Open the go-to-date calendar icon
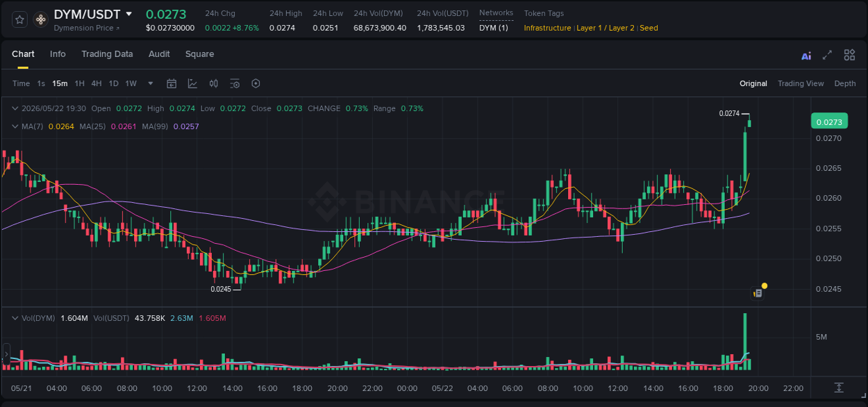This screenshot has height=407, width=868. coord(172,83)
